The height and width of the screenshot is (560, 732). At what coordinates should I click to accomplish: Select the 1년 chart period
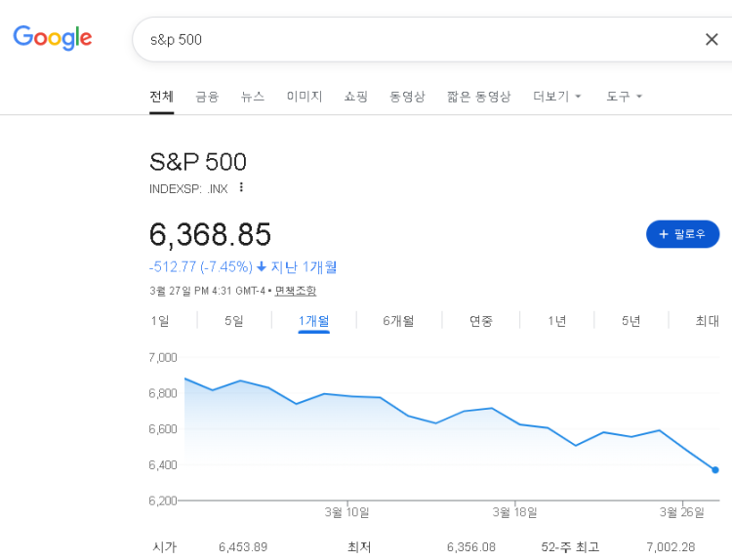click(x=556, y=321)
